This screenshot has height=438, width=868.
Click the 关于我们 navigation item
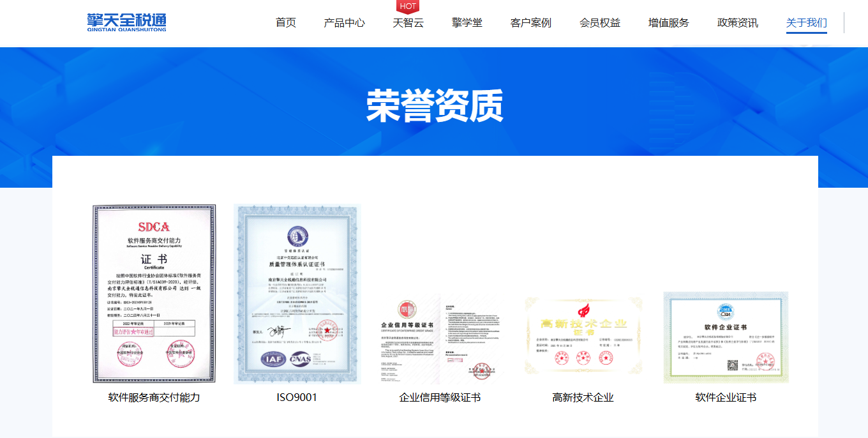[807, 23]
